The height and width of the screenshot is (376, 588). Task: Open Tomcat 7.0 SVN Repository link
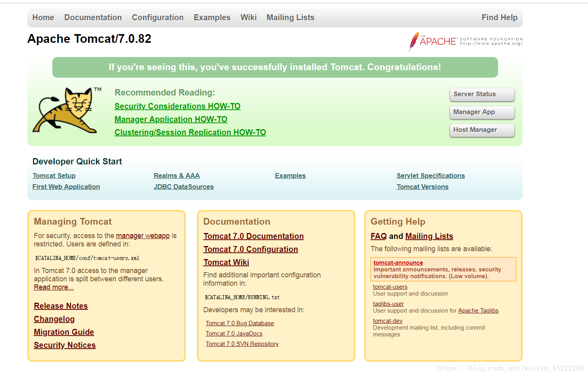pyautogui.click(x=242, y=344)
